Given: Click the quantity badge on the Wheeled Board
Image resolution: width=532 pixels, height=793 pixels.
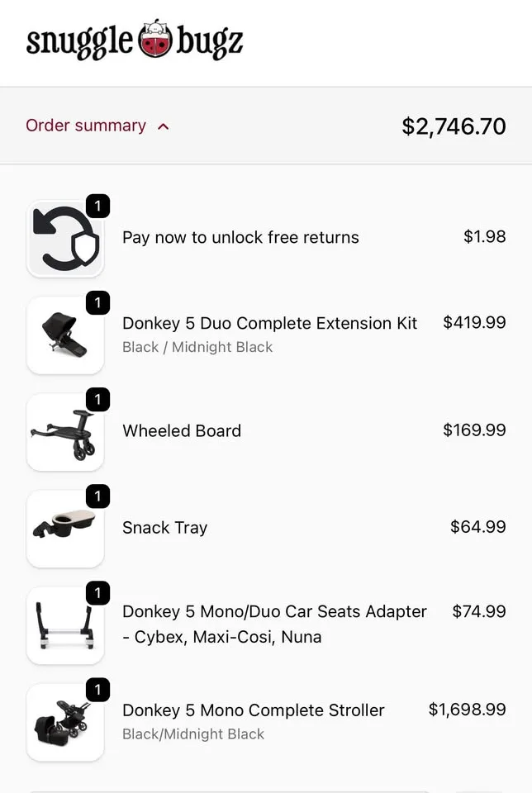Looking at the screenshot, I should click(98, 400).
